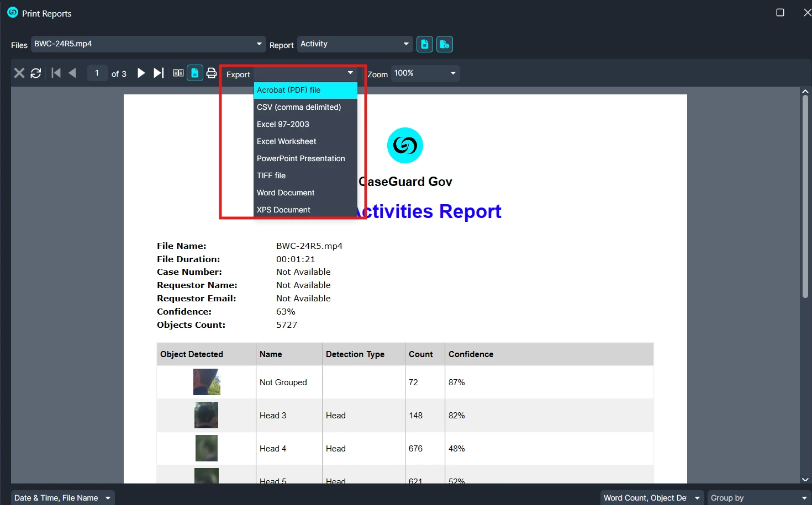Viewport: 812px width, 505px height.
Task: Open the Word Count, Object Detection dropdown
Action: tap(652, 498)
